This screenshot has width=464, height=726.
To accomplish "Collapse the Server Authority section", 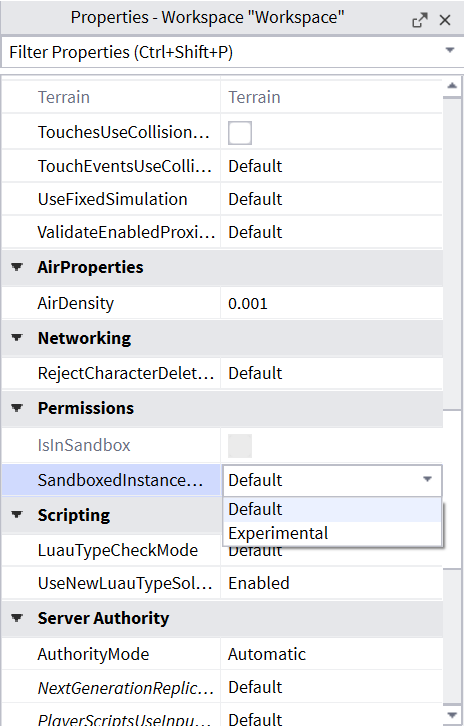I will click(x=17, y=618).
